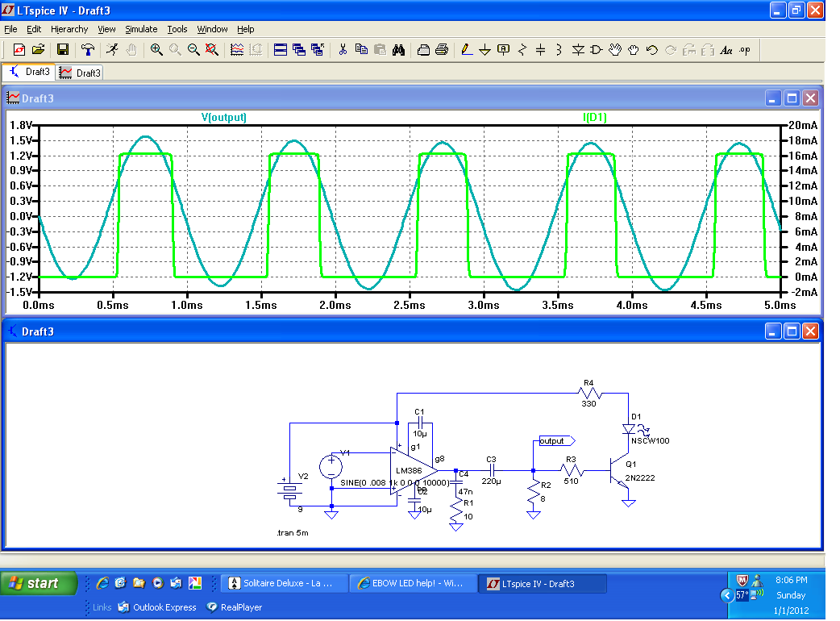Open the Edit menu
The image size is (840, 621).
tap(34, 29)
